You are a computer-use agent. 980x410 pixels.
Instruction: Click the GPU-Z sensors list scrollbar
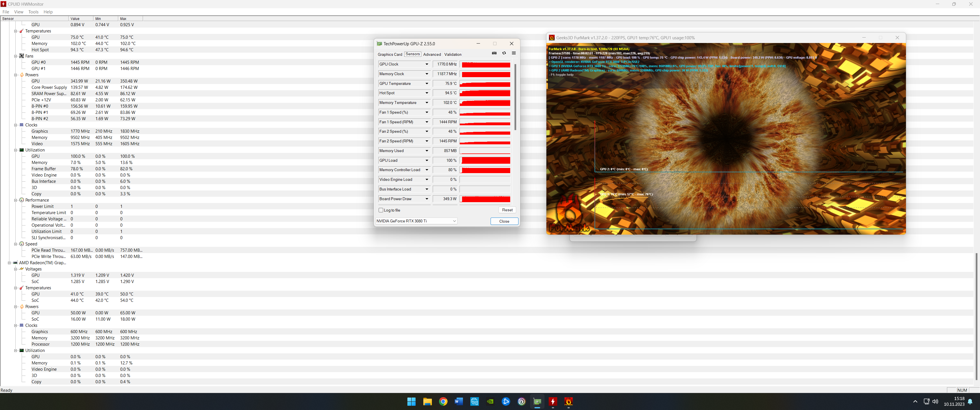[515, 97]
